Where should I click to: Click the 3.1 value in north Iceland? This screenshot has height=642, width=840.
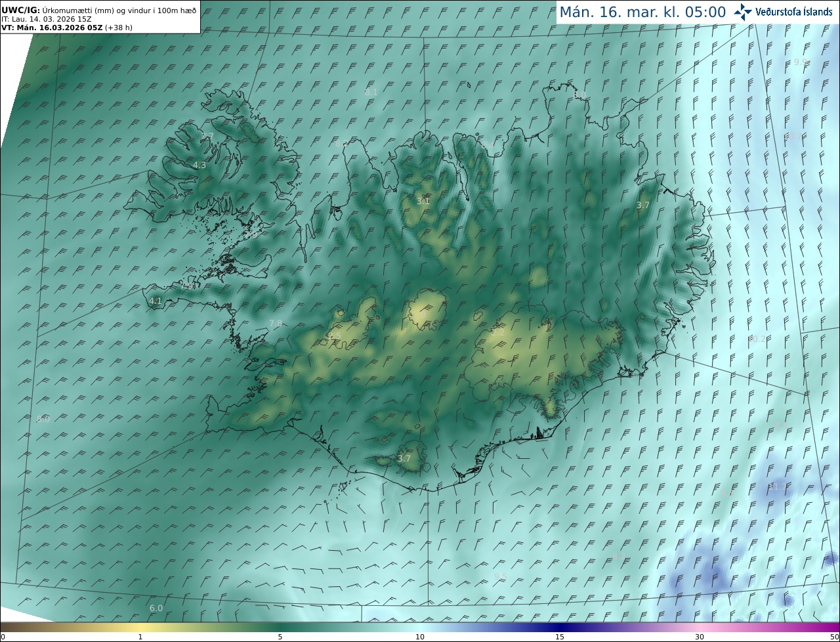(423, 201)
